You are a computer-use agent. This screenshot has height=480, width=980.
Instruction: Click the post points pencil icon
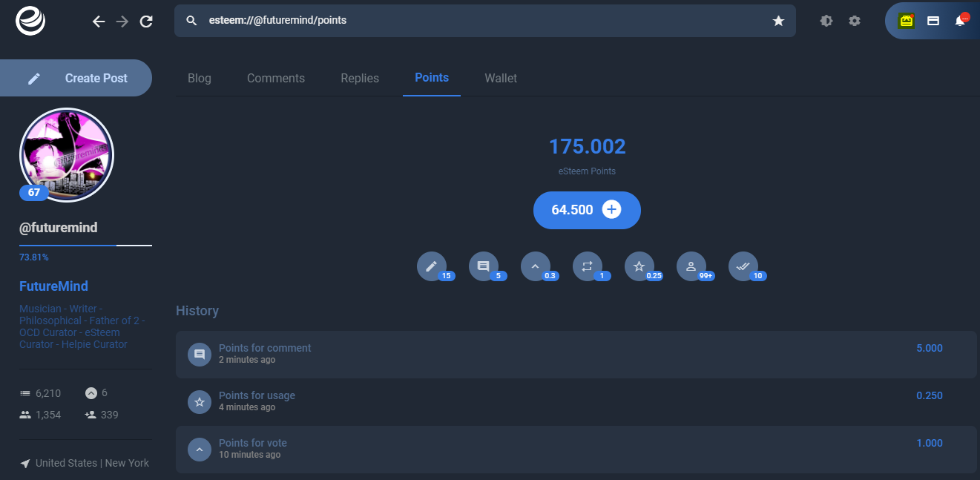point(432,266)
